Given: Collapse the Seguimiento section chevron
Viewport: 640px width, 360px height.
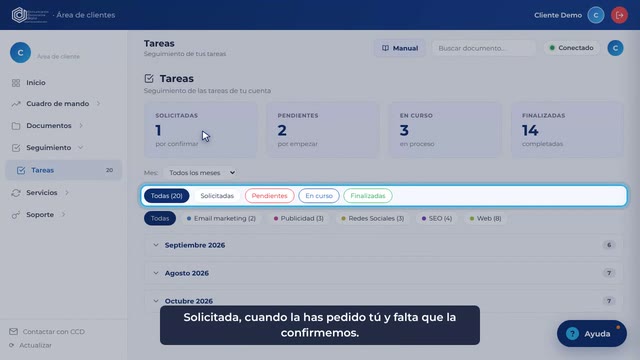Looking at the screenshot, I should pos(80,148).
